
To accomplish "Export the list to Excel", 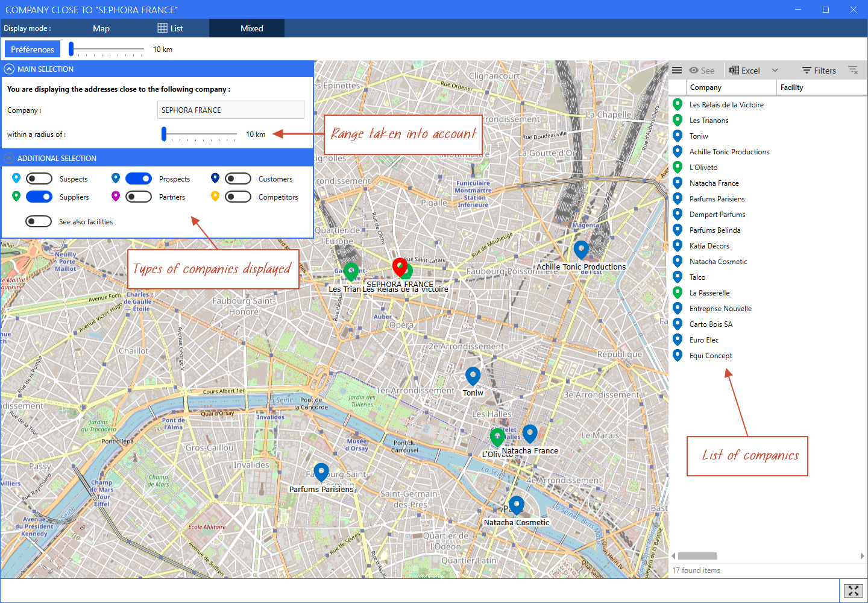I will pyautogui.click(x=745, y=71).
